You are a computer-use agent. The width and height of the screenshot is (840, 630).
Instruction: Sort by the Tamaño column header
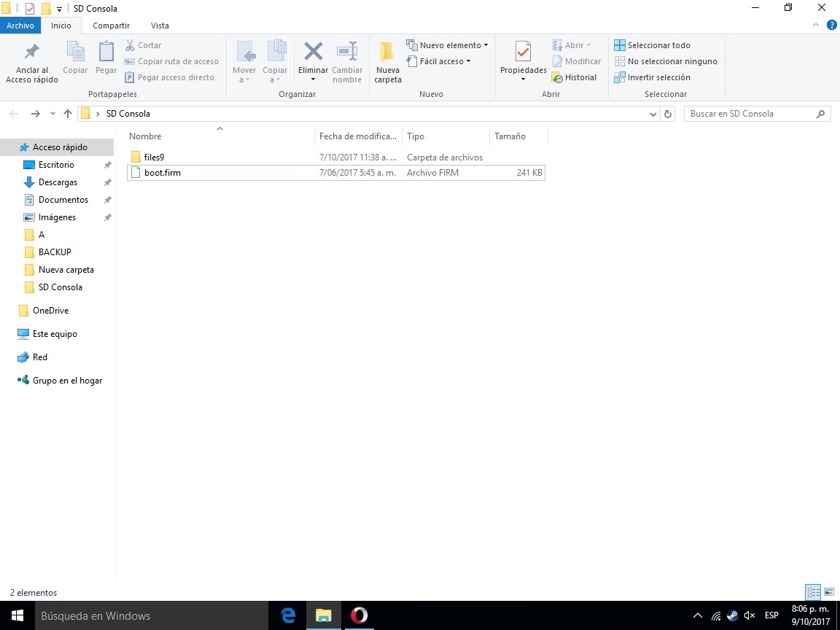point(510,136)
